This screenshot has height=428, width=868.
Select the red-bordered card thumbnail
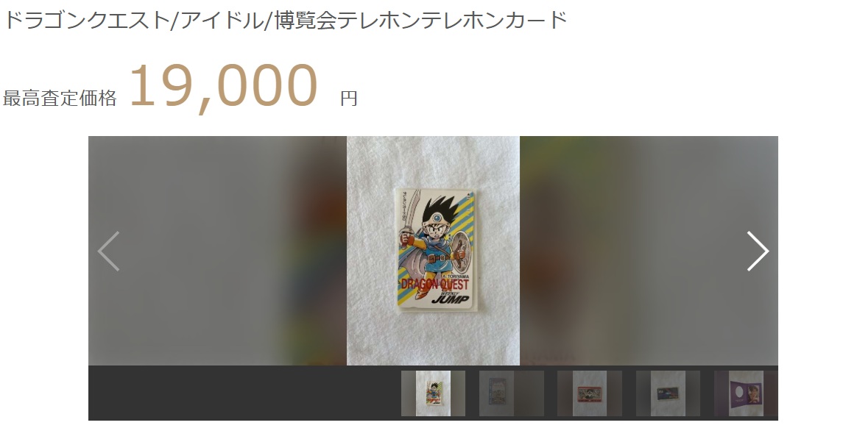coord(590,393)
